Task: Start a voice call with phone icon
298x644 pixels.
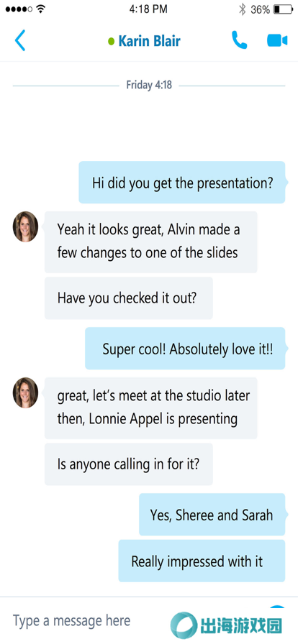Action: [239, 40]
